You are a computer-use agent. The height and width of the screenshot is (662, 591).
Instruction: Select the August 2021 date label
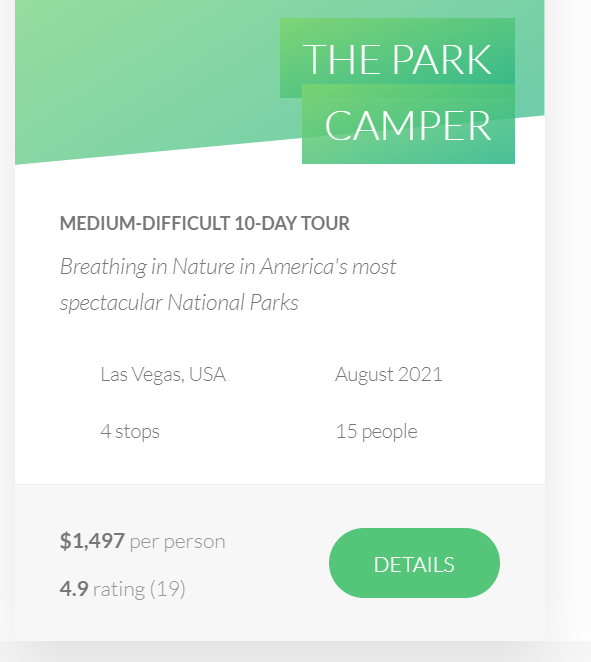coord(388,374)
